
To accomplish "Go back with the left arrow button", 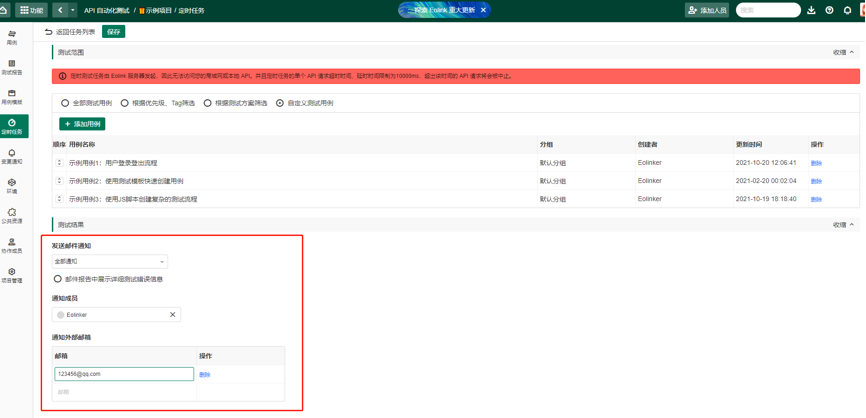I will click(60, 10).
